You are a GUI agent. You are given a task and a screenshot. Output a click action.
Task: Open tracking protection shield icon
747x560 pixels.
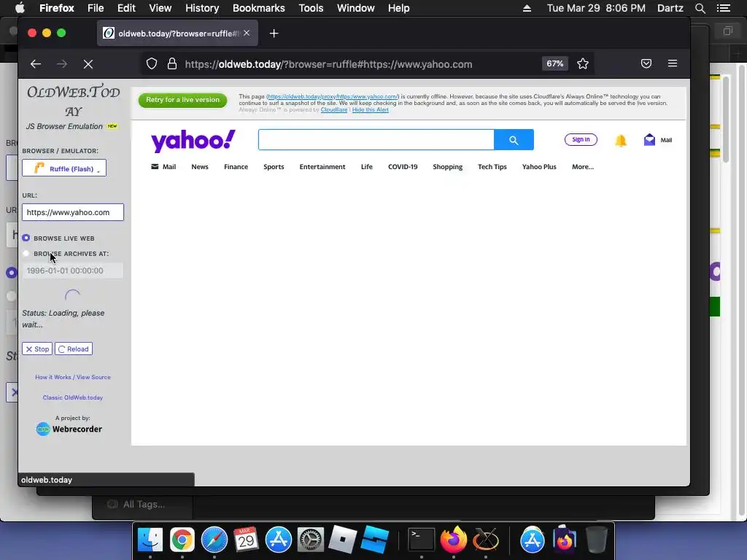pos(152,64)
